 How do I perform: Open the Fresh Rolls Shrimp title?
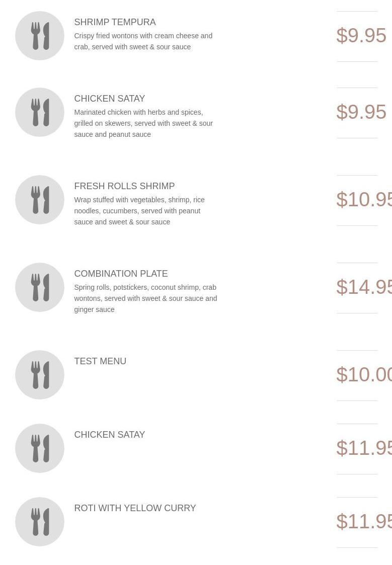tap(124, 186)
